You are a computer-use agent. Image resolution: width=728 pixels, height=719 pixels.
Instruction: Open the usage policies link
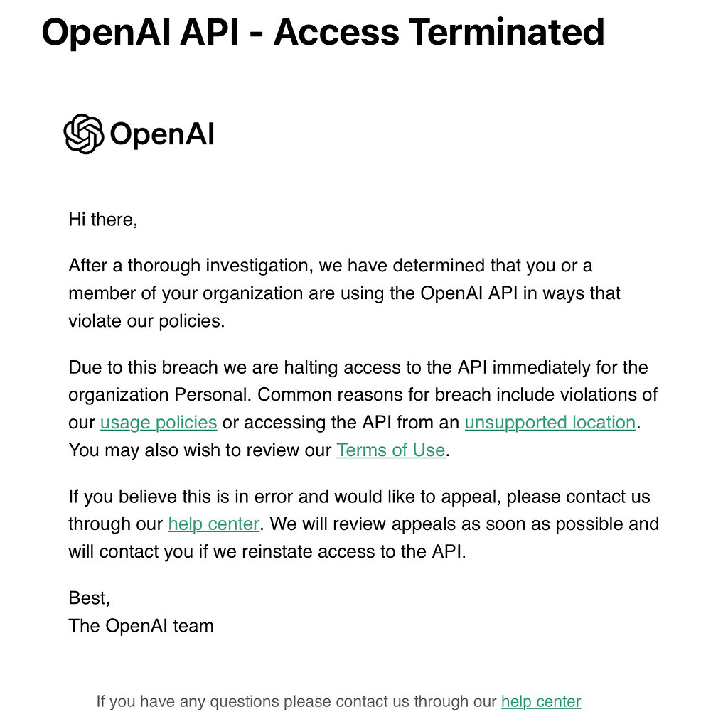tap(159, 423)
